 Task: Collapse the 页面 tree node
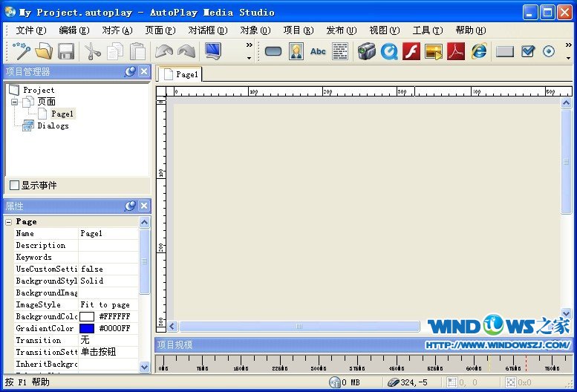tap(14, 102)
